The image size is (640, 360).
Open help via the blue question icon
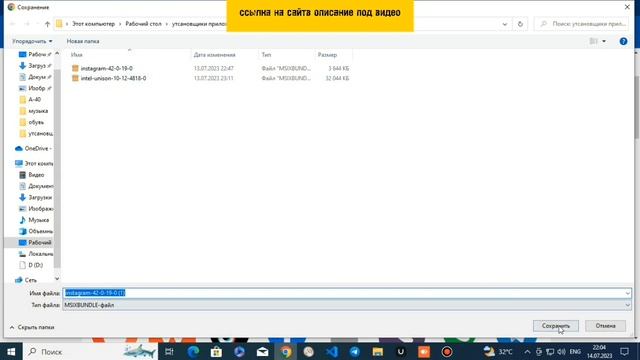tap(623, 41)
